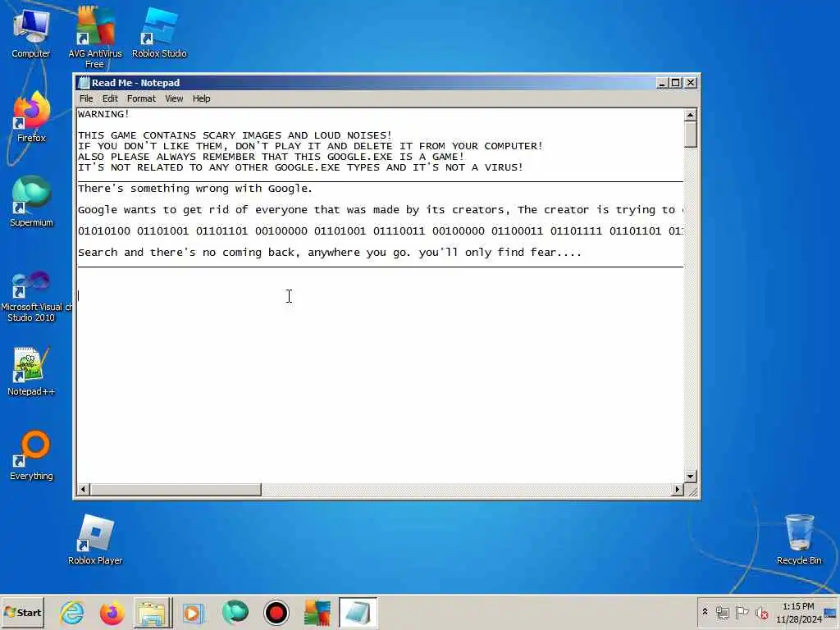This screenshot has height=630, width=840.
Task: Open the clock showing 1:15 PM
Action: pyautogui.click(x=798, y=612)
